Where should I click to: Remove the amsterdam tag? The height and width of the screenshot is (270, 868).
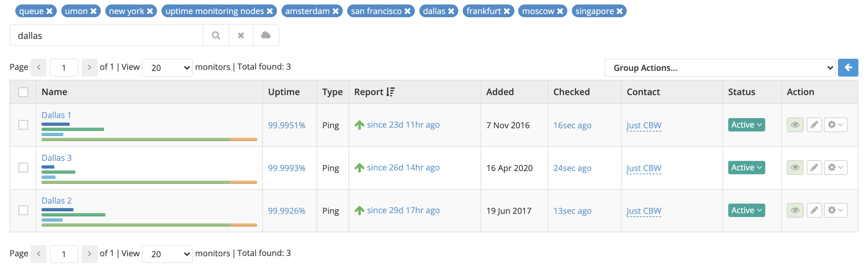click(x=336, y=11)
